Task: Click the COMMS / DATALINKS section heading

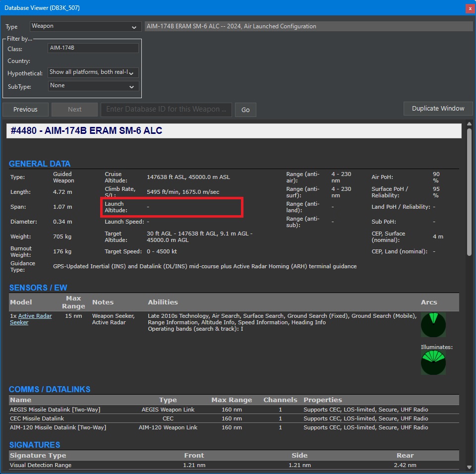Action: pyautogui.click(x=50, y=389)
